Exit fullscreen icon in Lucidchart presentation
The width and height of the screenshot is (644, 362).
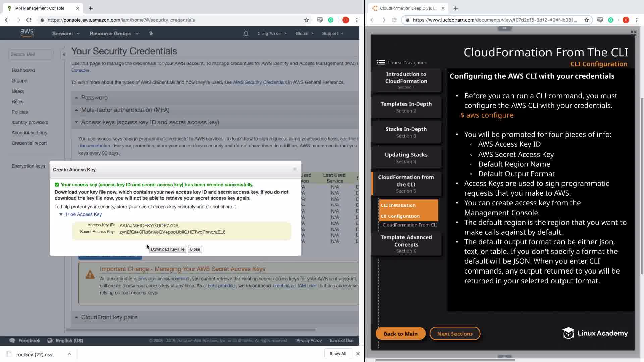(633, 33)
